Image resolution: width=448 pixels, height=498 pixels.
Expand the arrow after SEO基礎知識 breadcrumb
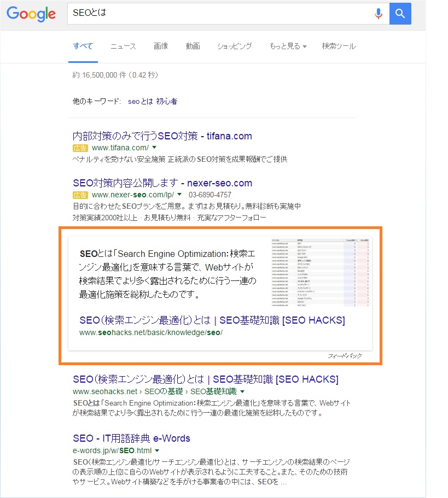coord(242,391)
